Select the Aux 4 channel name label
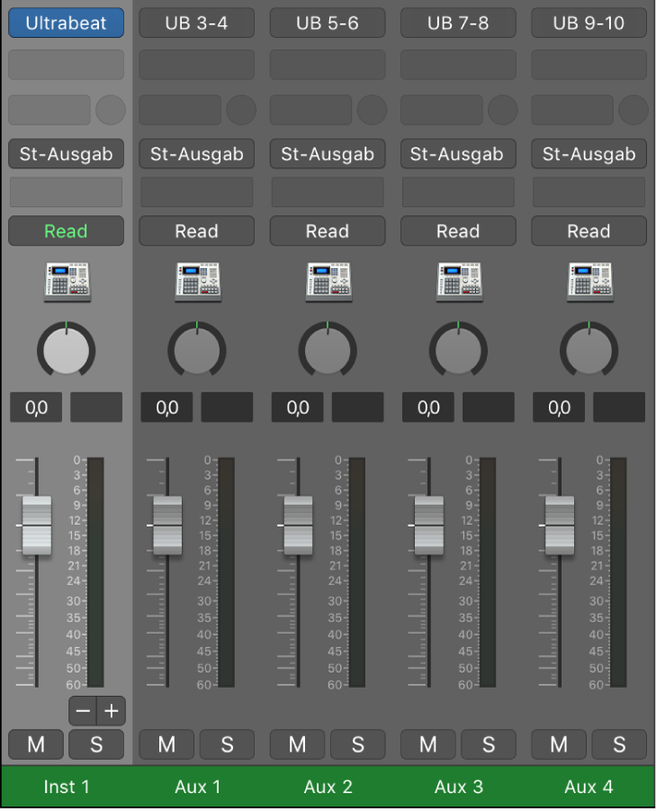 pos(589,787)
